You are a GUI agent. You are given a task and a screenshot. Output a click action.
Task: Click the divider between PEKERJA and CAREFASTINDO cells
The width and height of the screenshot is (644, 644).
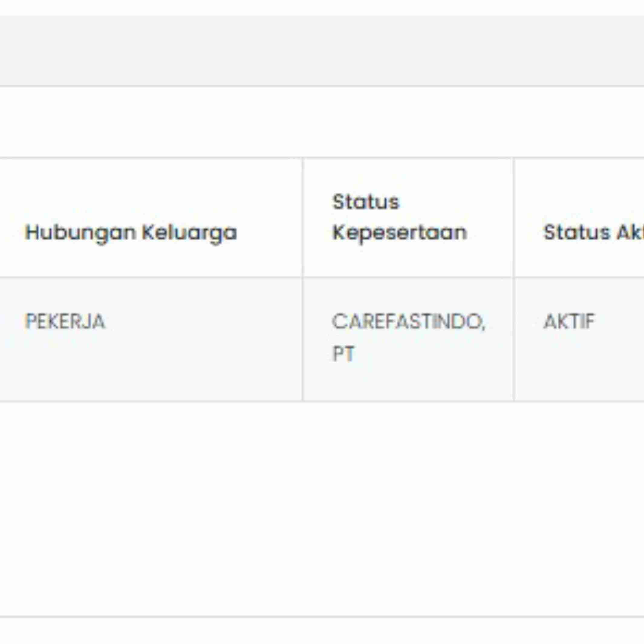pos(303,339)
